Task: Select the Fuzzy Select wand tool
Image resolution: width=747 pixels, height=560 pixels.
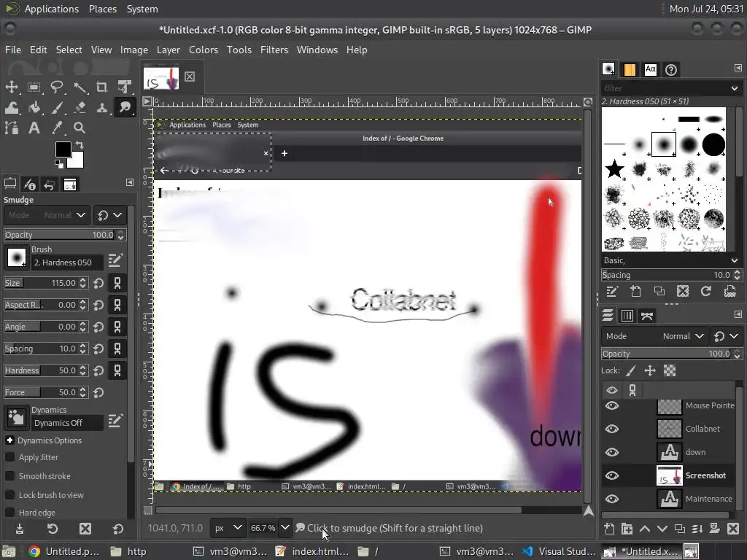Action: 80,87
